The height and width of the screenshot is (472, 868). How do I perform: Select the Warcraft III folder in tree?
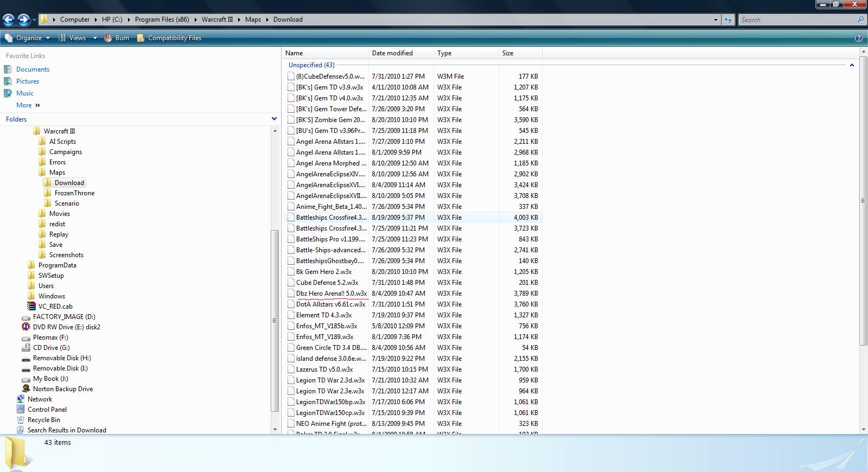tap(59, 131)
